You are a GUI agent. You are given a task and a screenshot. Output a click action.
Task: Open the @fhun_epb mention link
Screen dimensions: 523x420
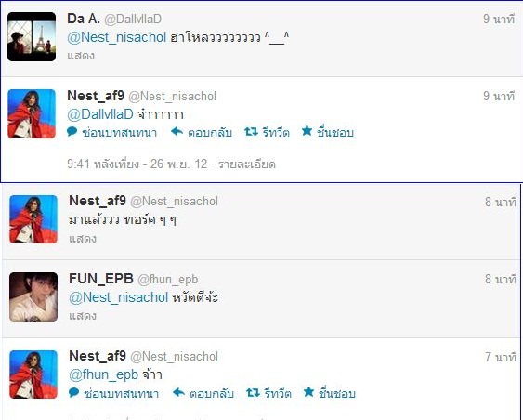pyautogui.click(x=104, y=375)
